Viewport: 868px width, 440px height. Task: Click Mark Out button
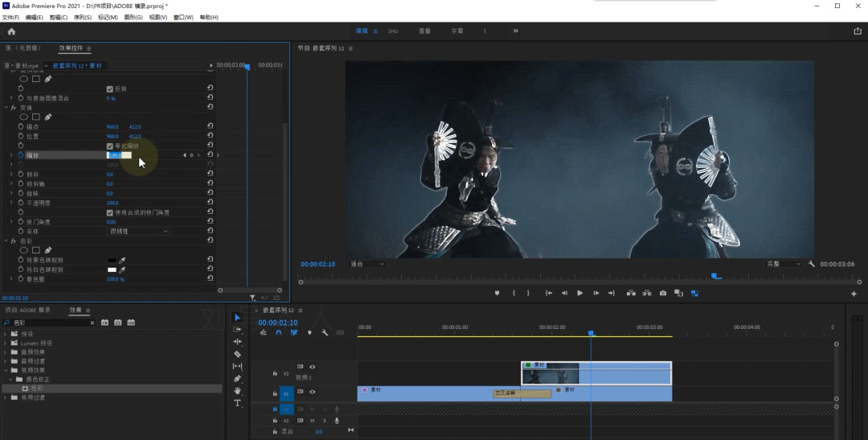(528, 293)
